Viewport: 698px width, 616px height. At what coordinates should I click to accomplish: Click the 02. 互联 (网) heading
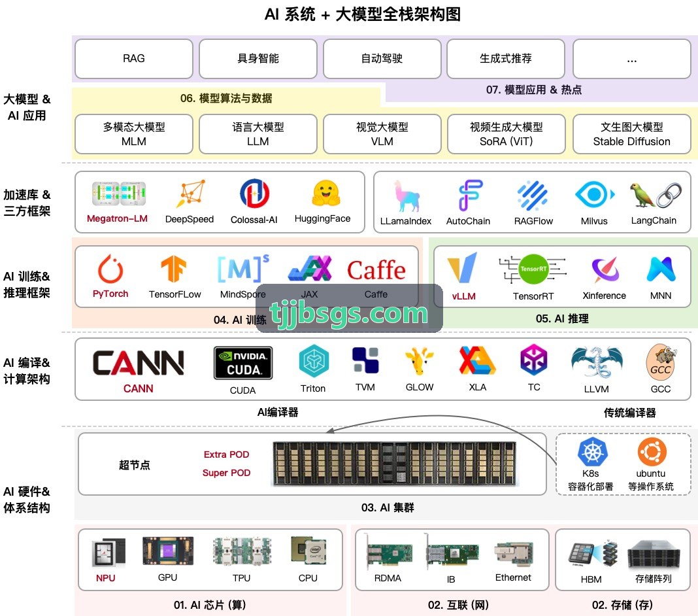click(459, 605)
